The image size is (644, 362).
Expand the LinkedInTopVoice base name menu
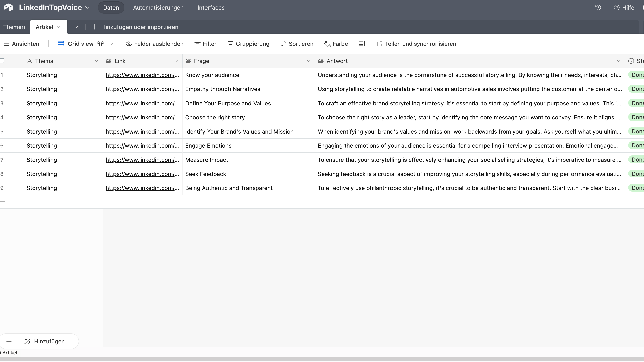coord(87,7)
